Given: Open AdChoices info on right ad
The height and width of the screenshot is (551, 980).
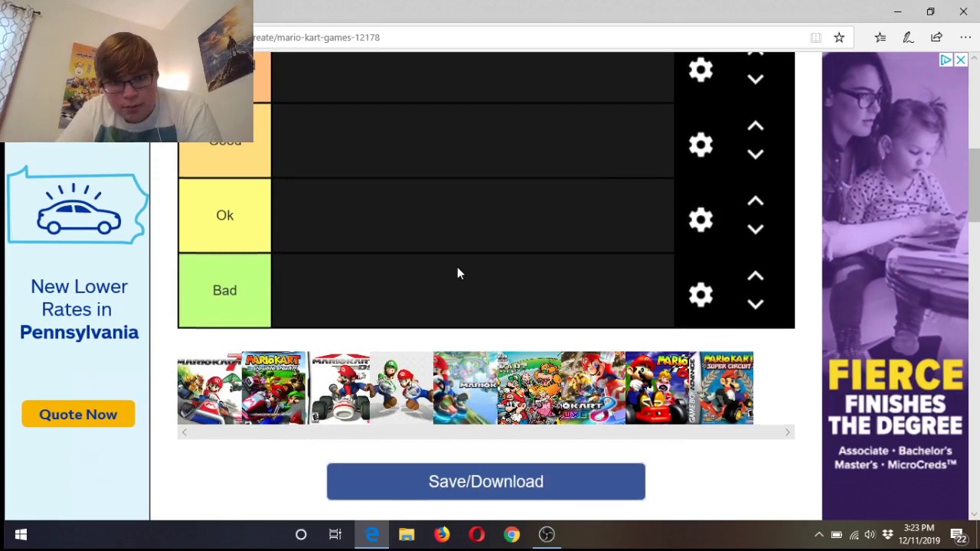Looking at the screenshot, I should point(946,60).
